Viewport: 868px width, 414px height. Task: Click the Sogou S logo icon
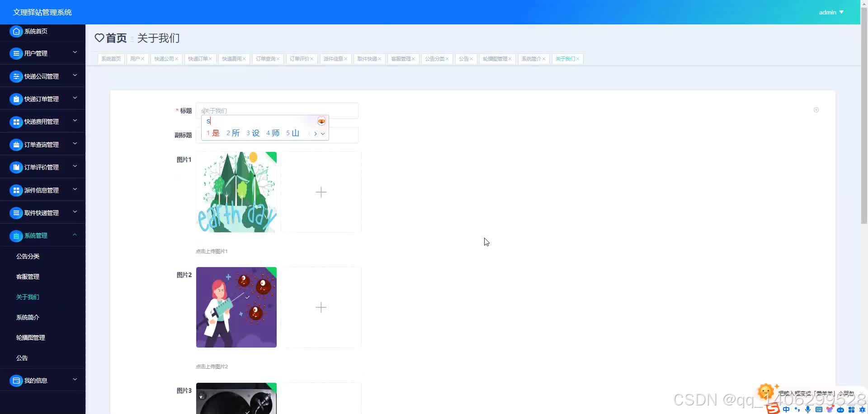pyautogui.click(x=773, y=409)
